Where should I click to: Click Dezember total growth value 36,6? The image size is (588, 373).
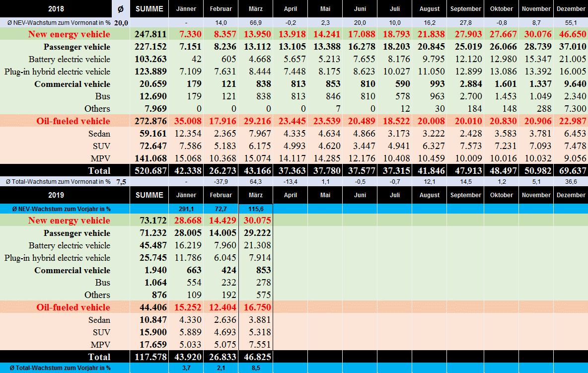571,182
